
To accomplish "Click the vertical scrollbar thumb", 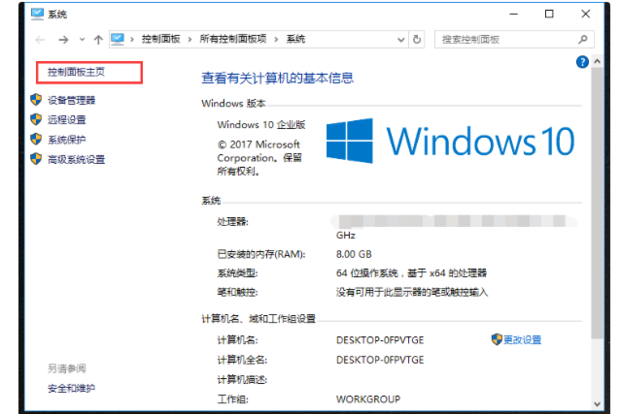I will 597,203.
